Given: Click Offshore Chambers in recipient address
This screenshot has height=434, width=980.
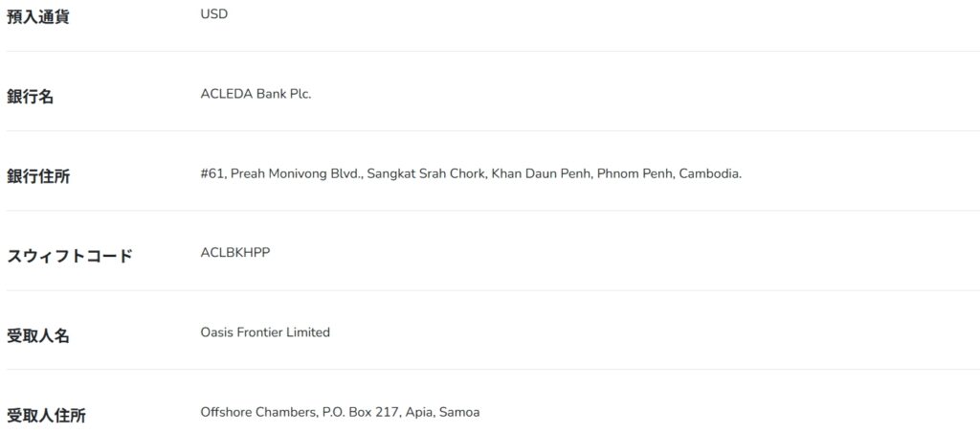Looking at the screenshot, I should [258, 412].
